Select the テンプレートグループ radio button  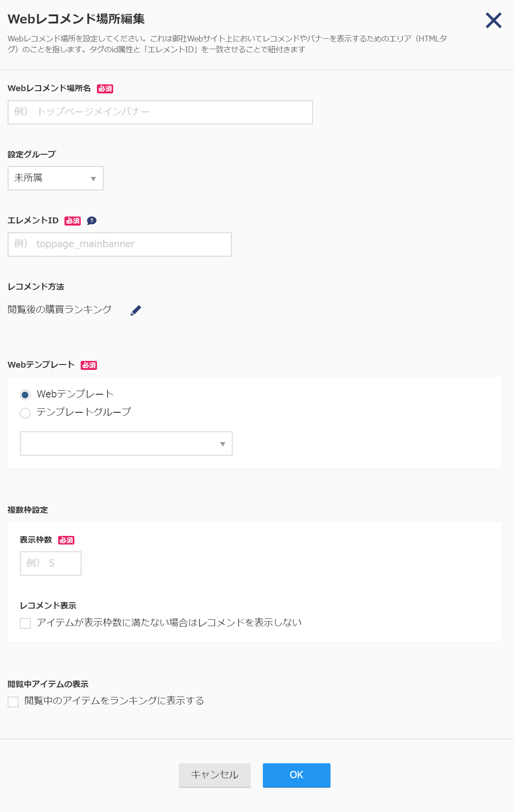click(25, 413)
